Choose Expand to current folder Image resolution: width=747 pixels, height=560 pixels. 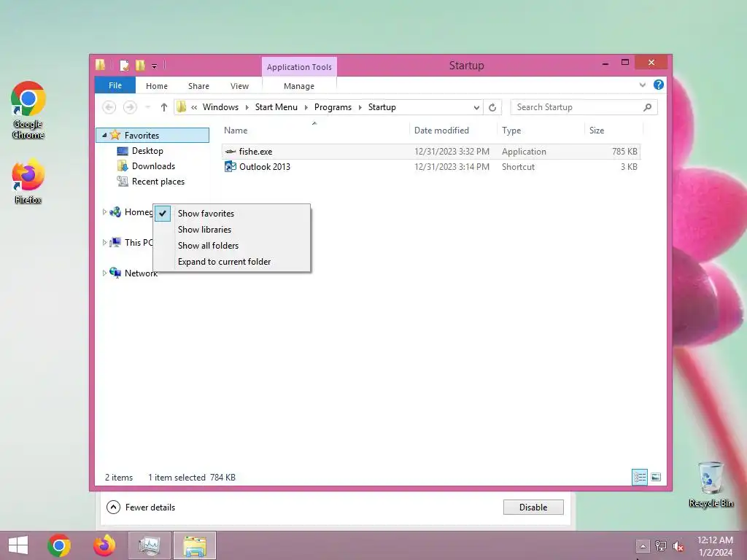pos(232,262)
